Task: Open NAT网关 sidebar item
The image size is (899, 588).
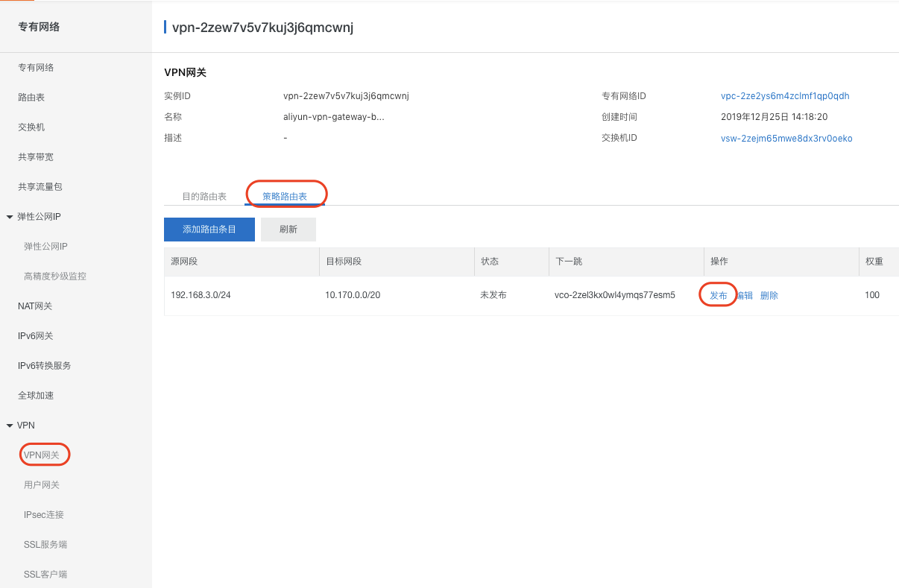Action: (x=35, y=306)
